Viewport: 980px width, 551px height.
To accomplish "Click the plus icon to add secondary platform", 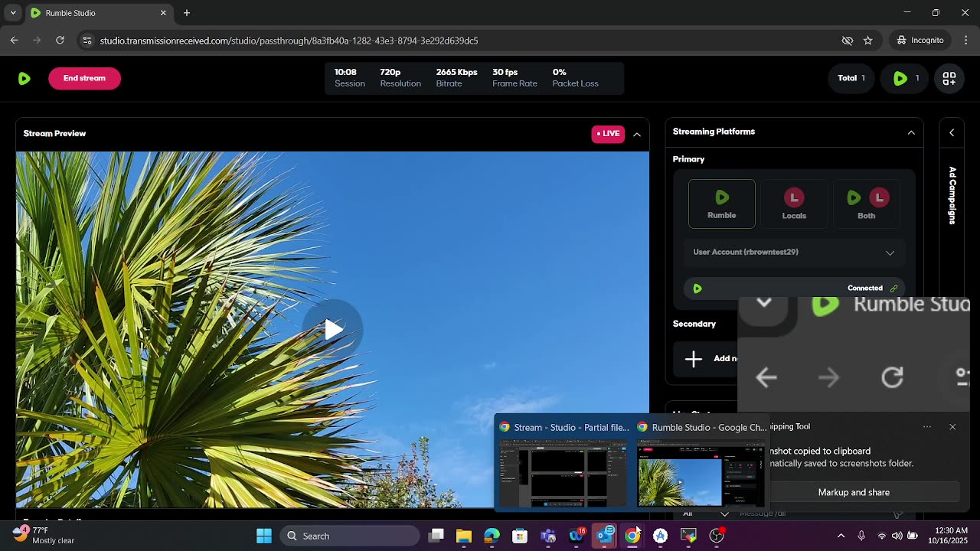I will pos(694,359).
